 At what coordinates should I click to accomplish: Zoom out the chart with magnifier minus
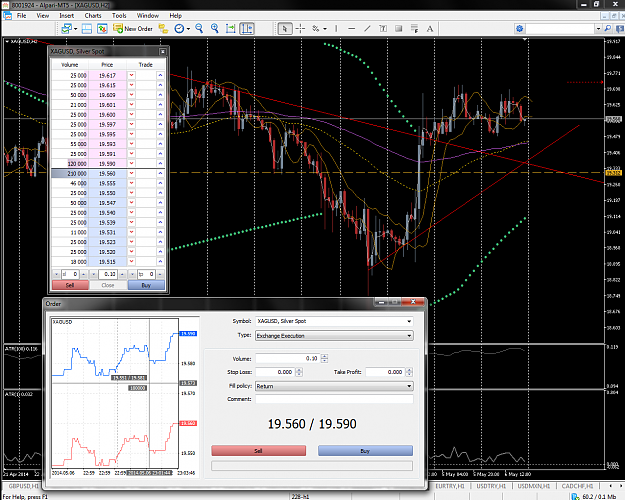tap(199, 29)
